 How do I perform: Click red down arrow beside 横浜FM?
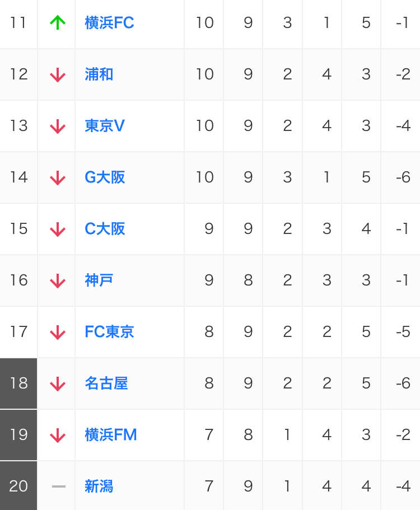coord(58,435)
